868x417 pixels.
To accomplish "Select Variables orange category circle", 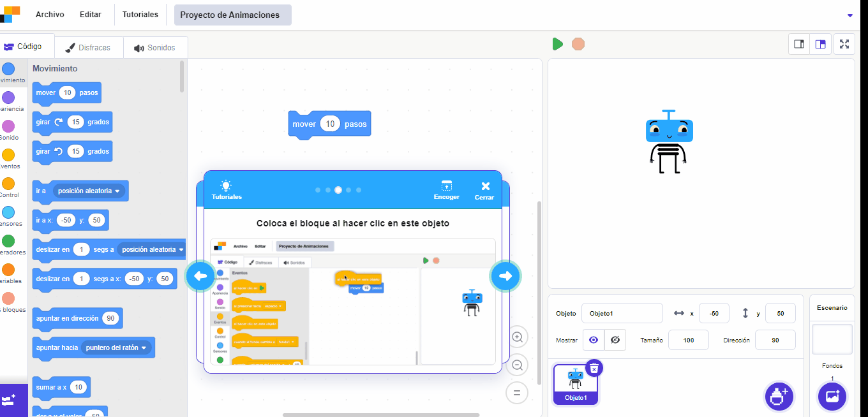I will pos(8,269).
